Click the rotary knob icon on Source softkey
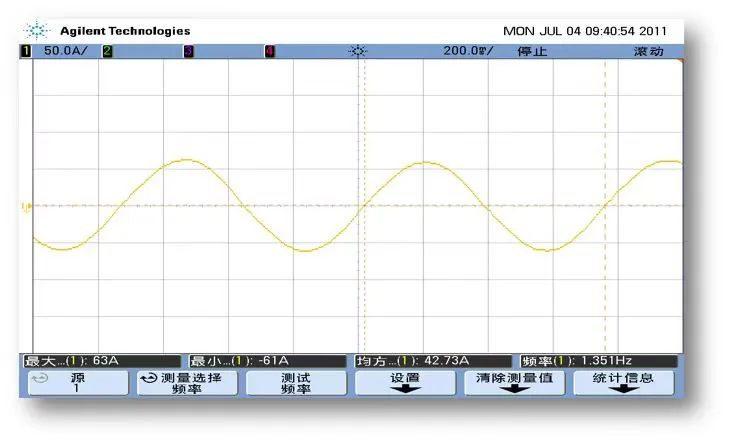The height and width of the screenshot is (444, 730). coord(40,378)
